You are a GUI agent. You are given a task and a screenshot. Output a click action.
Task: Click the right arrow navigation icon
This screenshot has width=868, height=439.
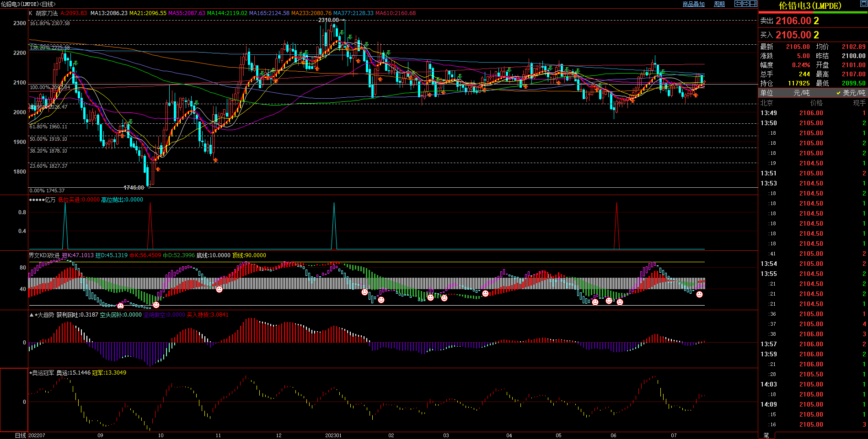pyautogui.click(x=746, y=4)
